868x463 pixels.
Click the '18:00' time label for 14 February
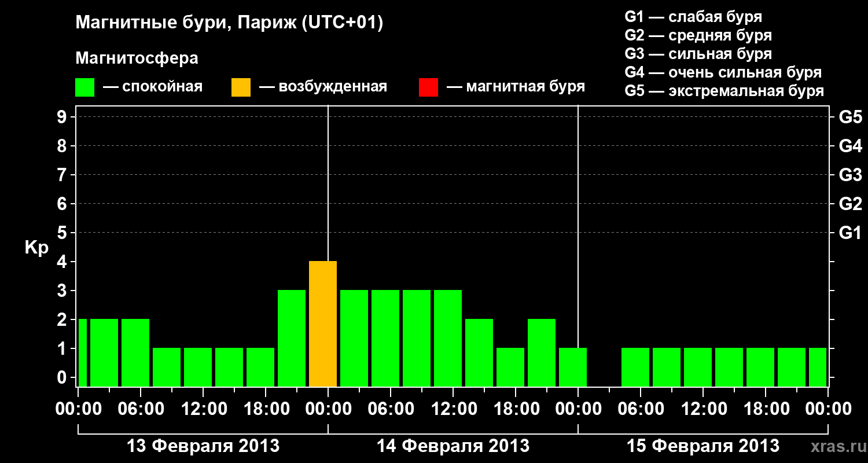516,409
